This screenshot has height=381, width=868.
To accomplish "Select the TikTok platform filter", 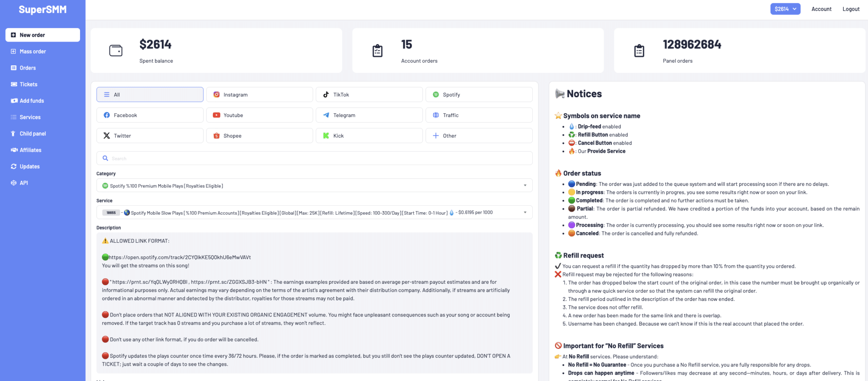I will pyautogui.click(x=369, y=95).
